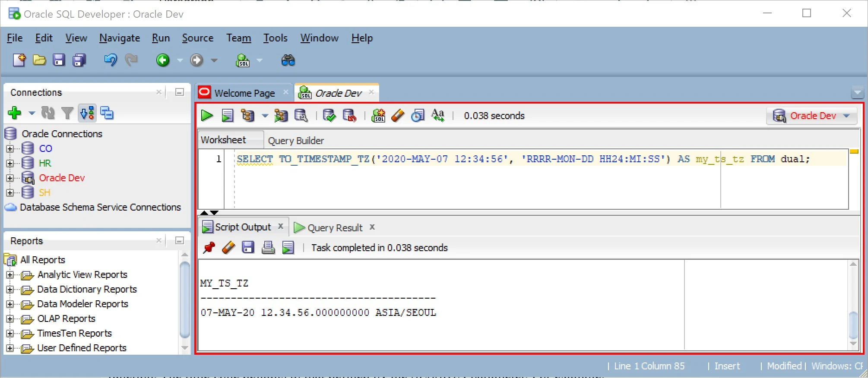Click the worksheet Clear eraser icon
This screenshot has width=868, height=378.
click(398, 116)
